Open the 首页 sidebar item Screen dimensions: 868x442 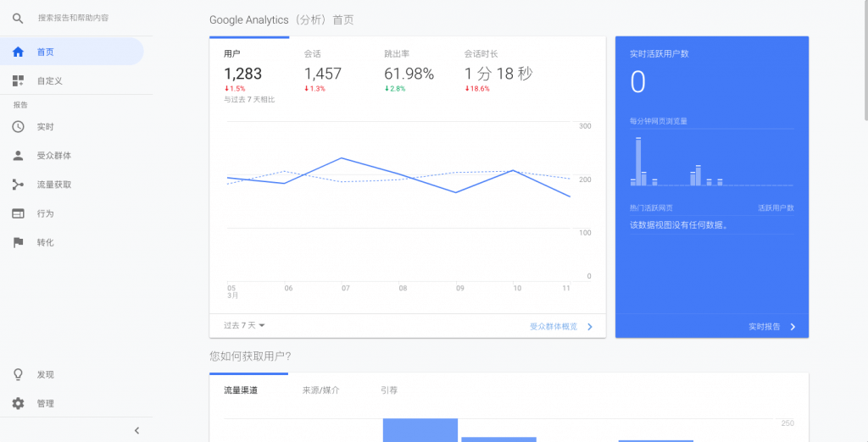(x=71, y=52)
